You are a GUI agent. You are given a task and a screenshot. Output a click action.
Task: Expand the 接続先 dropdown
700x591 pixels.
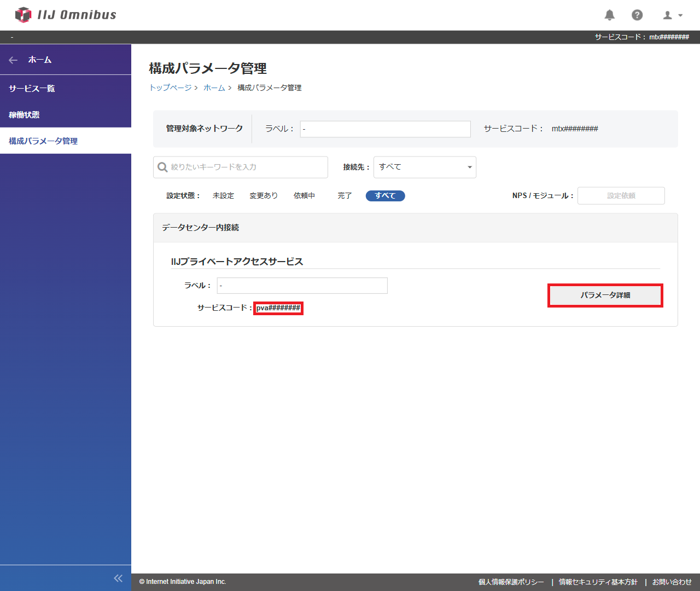[x=424, y=167]
